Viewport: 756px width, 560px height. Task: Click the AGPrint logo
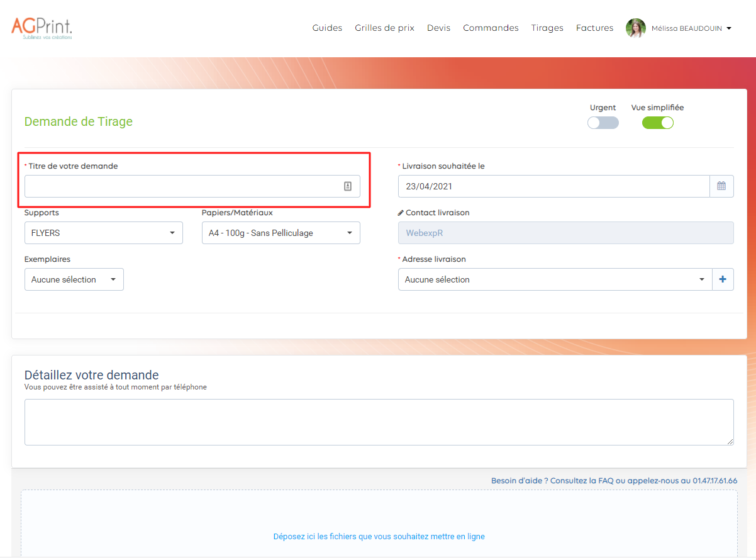42,28
